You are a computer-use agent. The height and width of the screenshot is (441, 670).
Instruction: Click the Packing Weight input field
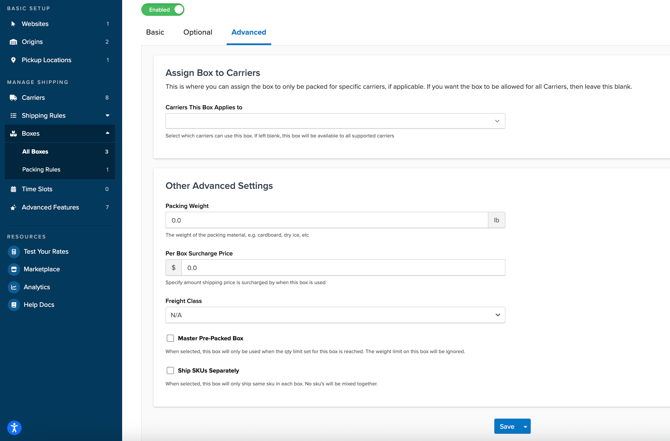326,220
